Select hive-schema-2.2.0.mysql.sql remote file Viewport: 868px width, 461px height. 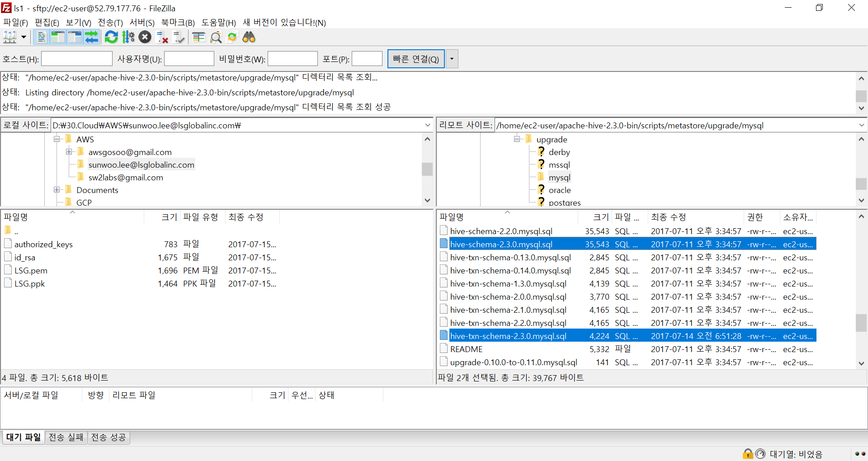click(501, 231)
